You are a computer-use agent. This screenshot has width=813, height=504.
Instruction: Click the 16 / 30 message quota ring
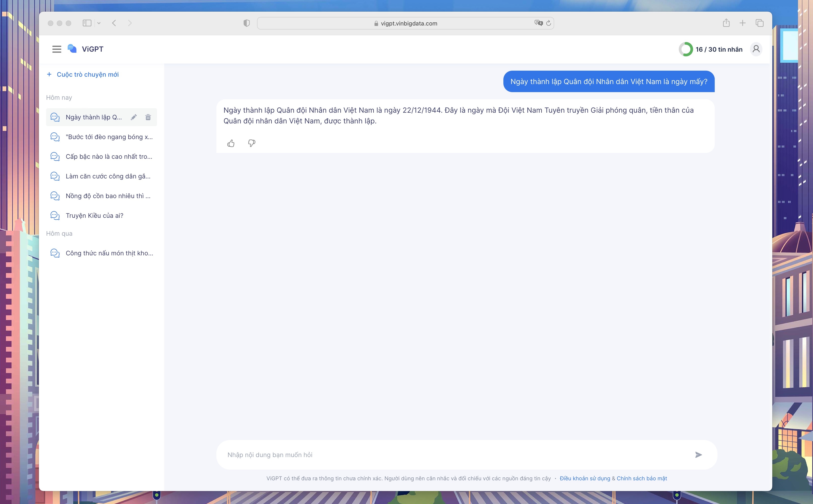[x=686, y=49]
